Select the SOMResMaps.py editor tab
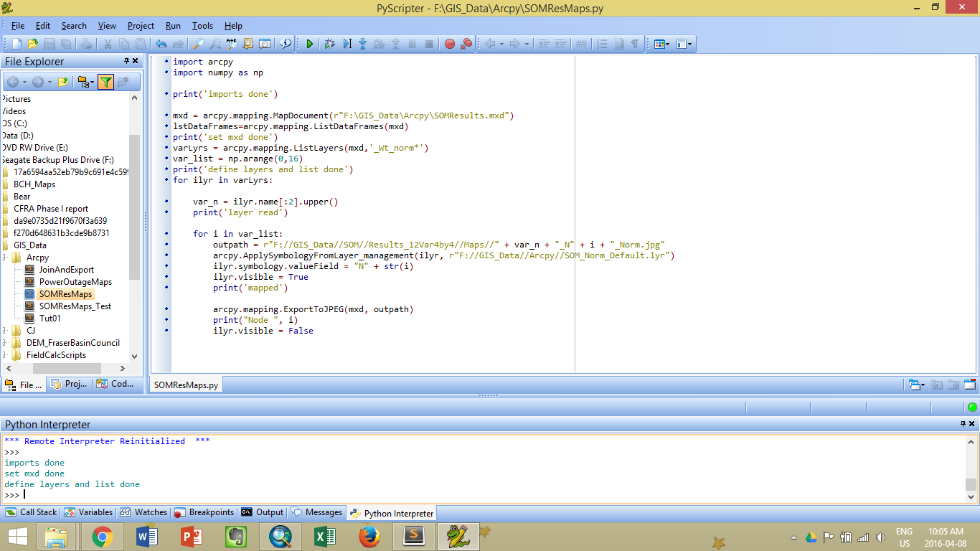Image resolution: width=980 pixels, height=551 pixels. click(x=187, y=385)
